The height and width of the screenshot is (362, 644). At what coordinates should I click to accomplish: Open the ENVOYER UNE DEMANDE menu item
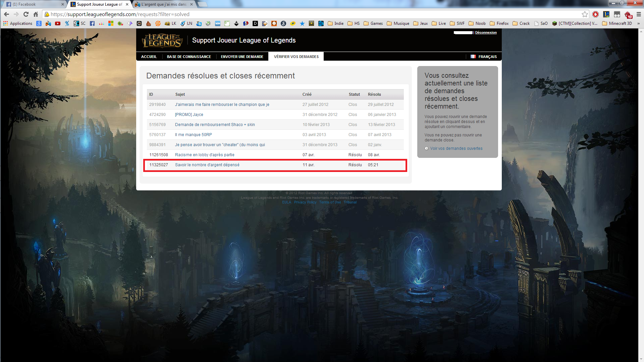(242, 57)
